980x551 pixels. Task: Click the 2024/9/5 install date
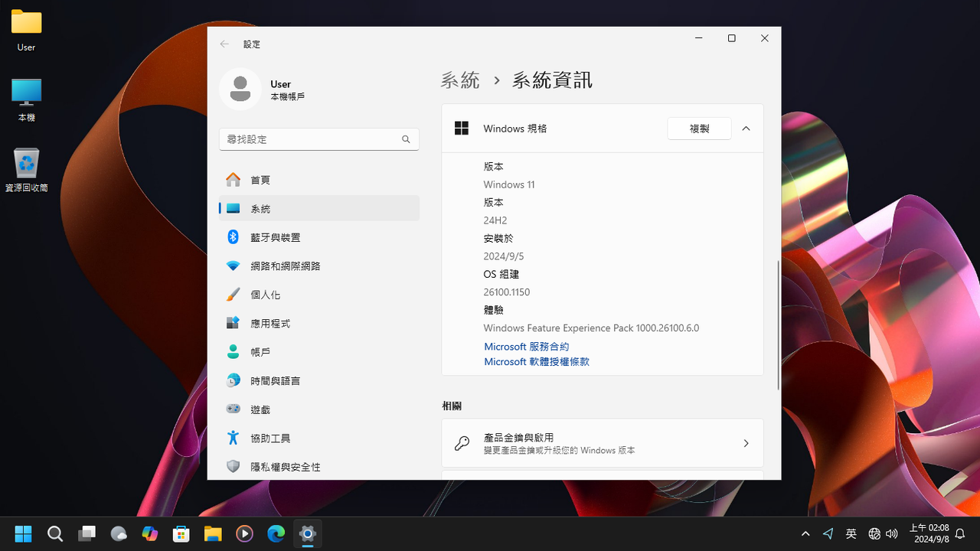pyautogui.click(x=504, y=256)
